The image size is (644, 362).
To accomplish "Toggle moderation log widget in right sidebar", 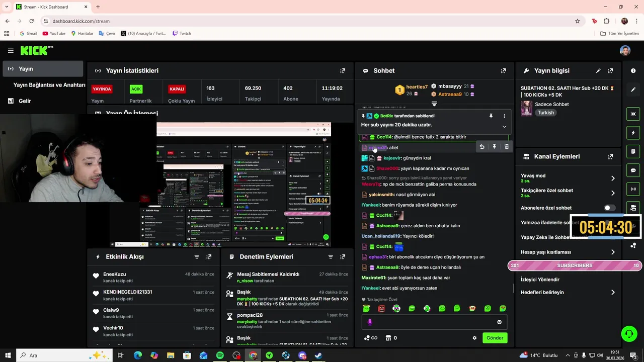I will pyautogui.click(x=633, y=151).
